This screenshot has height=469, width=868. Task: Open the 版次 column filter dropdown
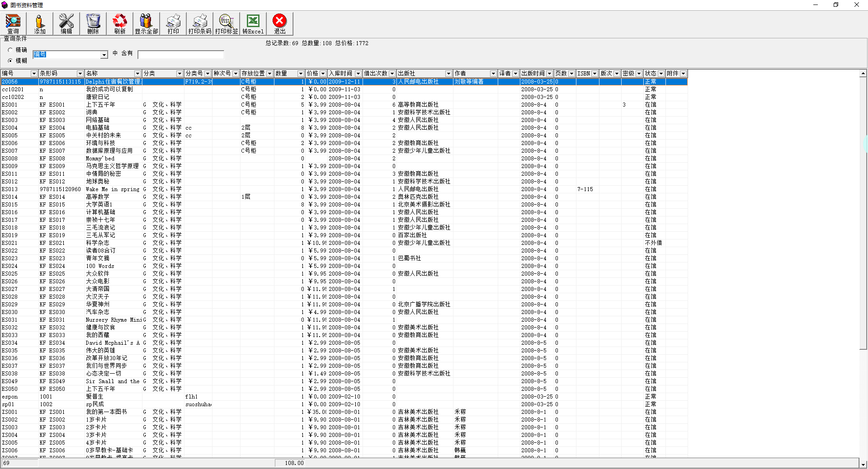(617, 74)
